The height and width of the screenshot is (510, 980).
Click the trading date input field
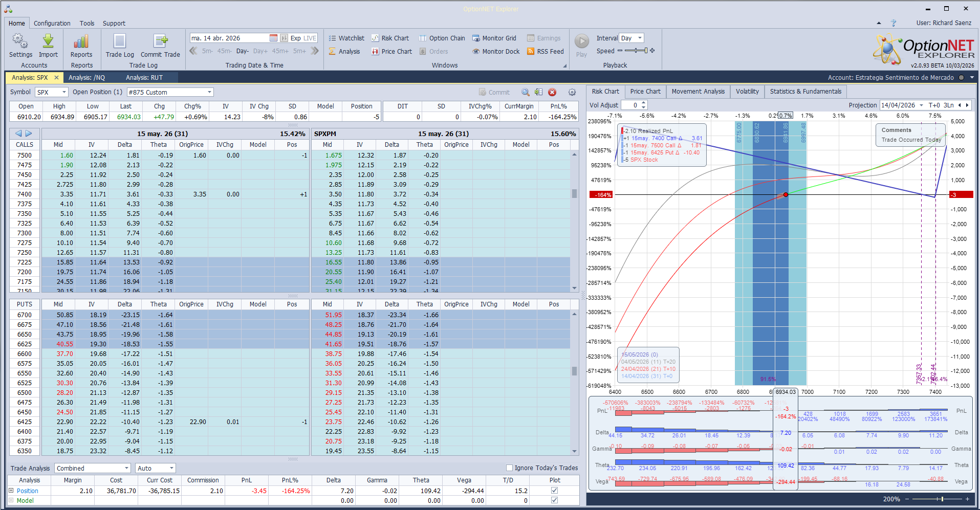coord(229,38)
